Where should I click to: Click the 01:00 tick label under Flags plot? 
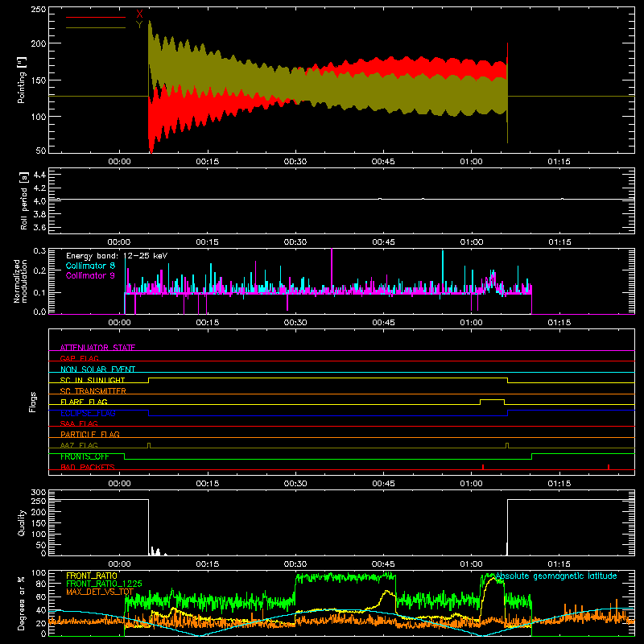471,484
